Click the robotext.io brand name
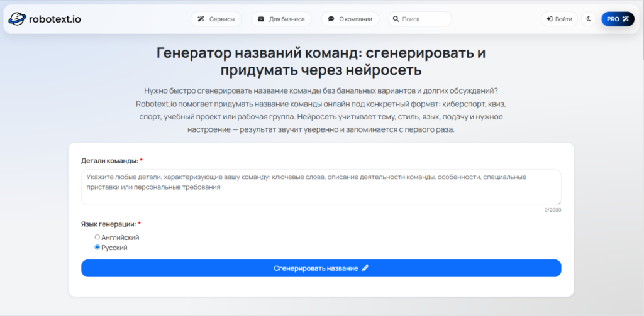This screenshot has height=316, width=644. click(x=55, y=19)
